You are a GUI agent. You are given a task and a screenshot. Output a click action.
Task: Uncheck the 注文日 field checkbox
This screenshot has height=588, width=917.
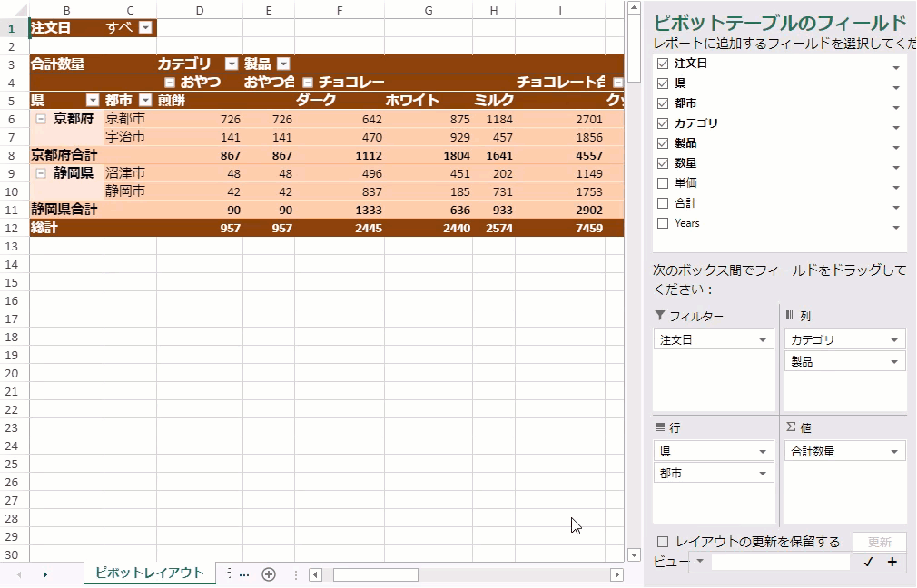663,64
